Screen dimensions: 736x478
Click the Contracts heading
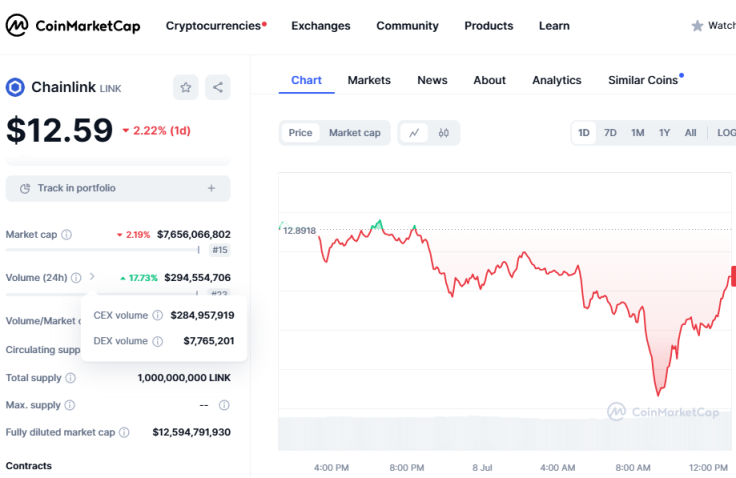click(x=29, y=466)
